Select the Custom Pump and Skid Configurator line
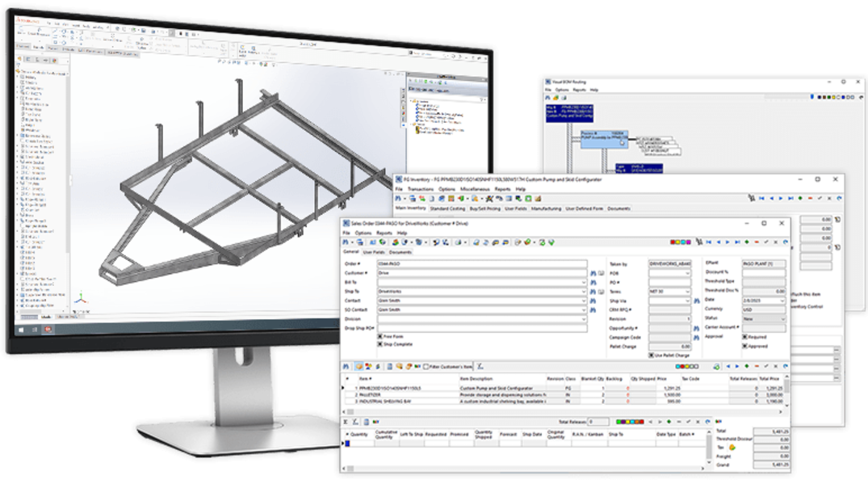The image size is (868, 480). coord(564,389)
